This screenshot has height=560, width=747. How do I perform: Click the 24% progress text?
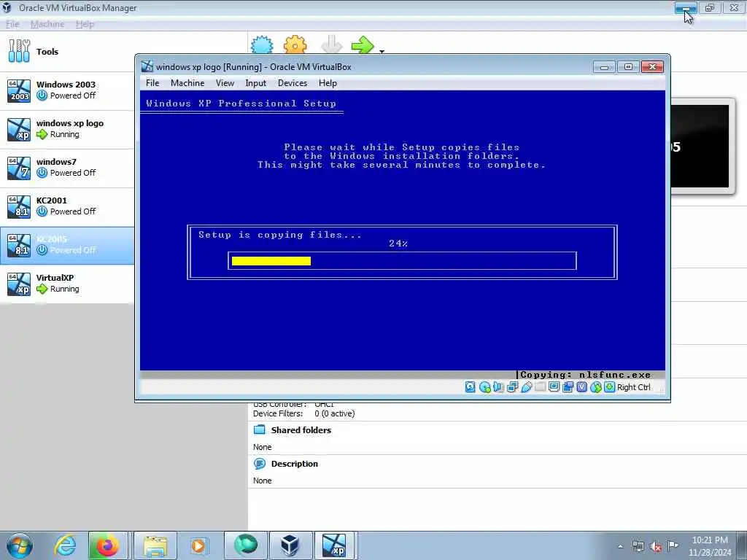(398, 244)
